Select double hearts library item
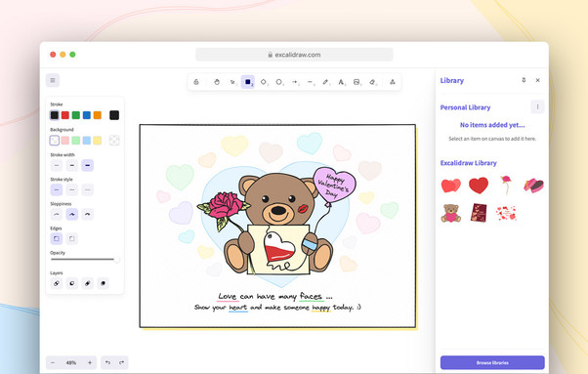 pyautogui.click(x=450, y=186)
